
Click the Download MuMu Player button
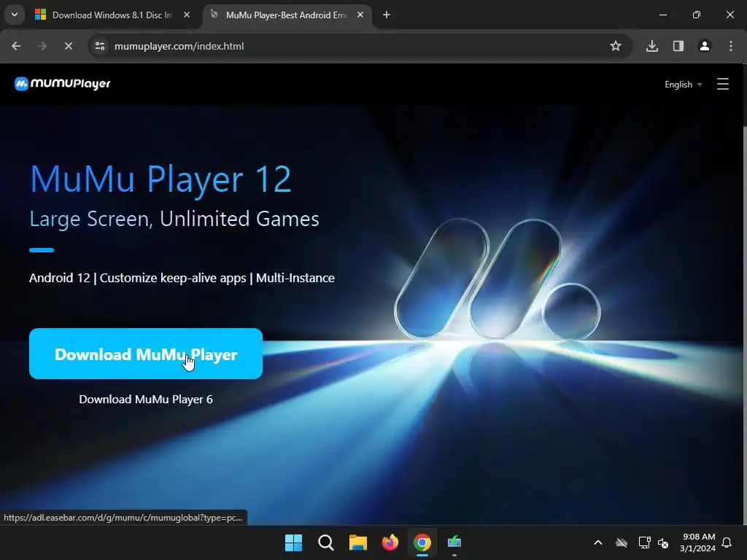coord(146,354)
